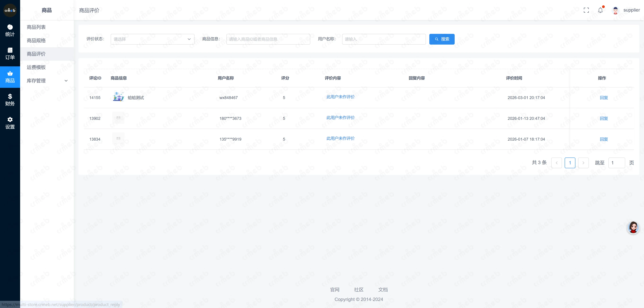Click the 商品 sidebar panel heading
The width and height of the screenshot is (644, 308).
pyautogui.click(x=47, y=10)
